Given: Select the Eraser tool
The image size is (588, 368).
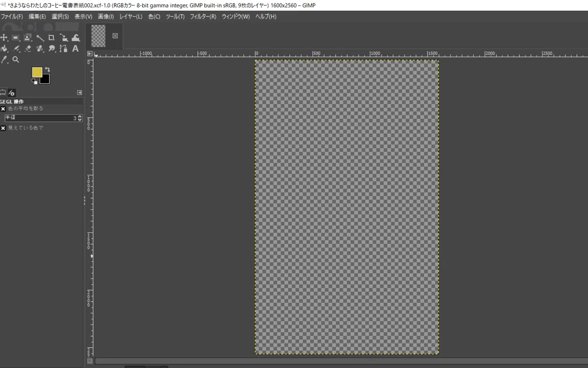Looking at the screenshot, I should (27, 49).
